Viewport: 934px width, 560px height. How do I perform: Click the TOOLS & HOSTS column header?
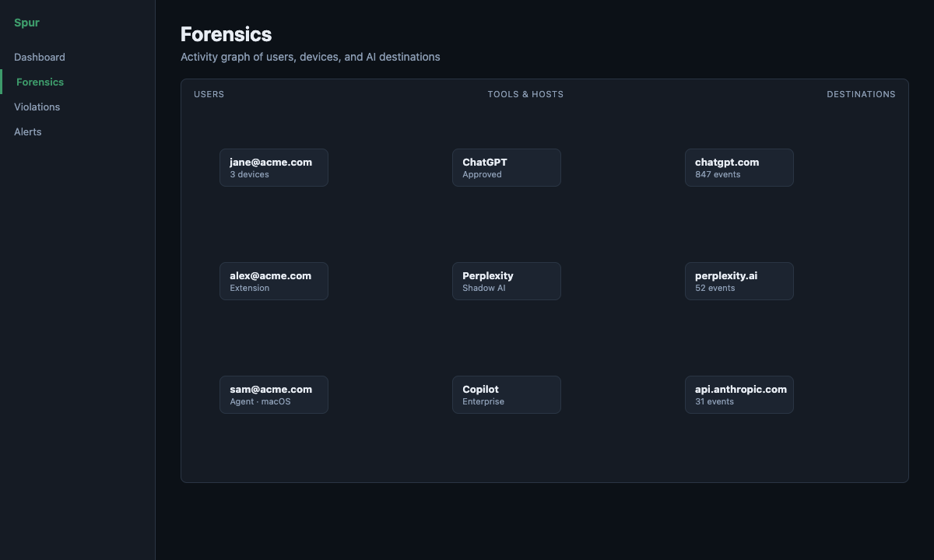[525, 94]
